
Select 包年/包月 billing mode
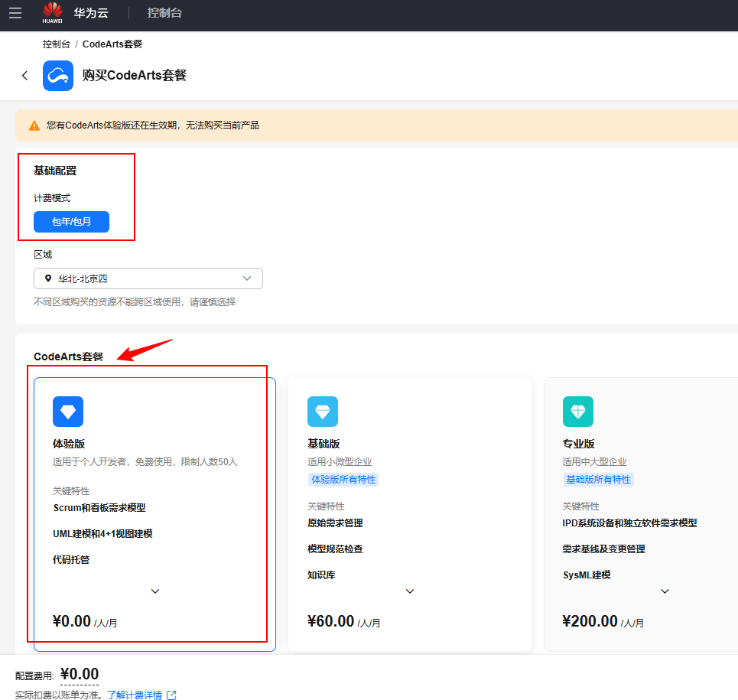[72, 222]
